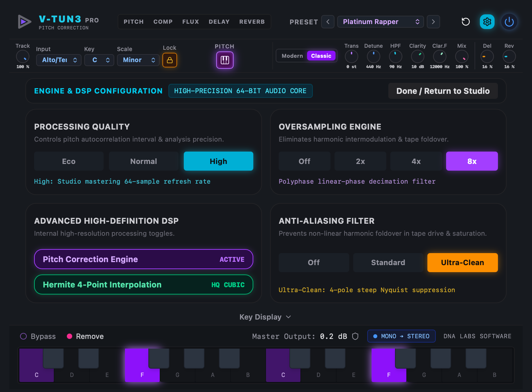Screen dimensions: 532x392
Task: Open the Scale Minor dropdown
Action: point(138,60)
